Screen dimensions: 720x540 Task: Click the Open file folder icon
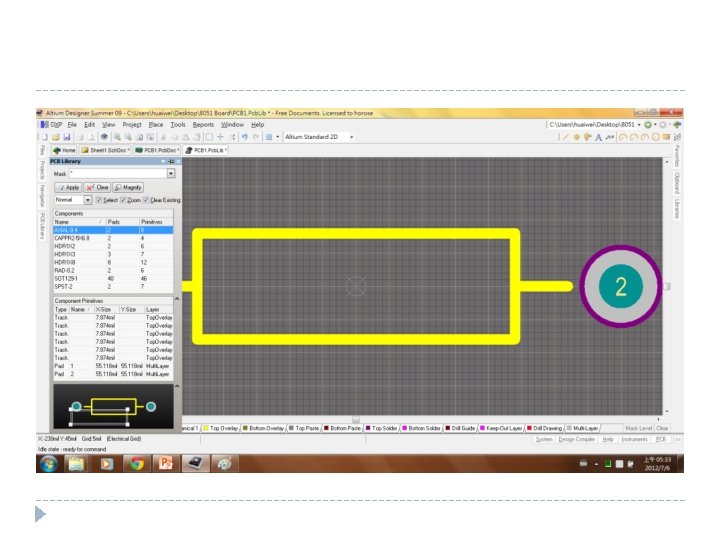tap(56, 137)
